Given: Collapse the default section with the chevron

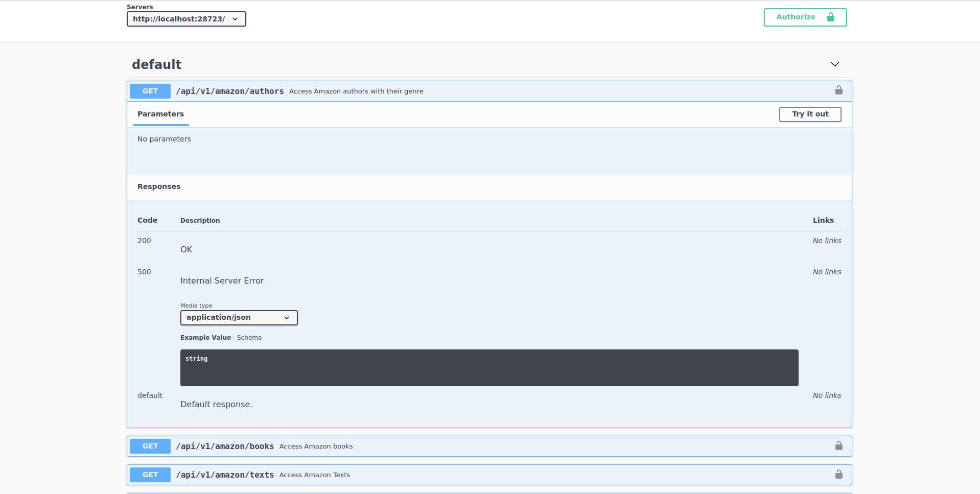Looking at the screenshot, I should [834, 64].
